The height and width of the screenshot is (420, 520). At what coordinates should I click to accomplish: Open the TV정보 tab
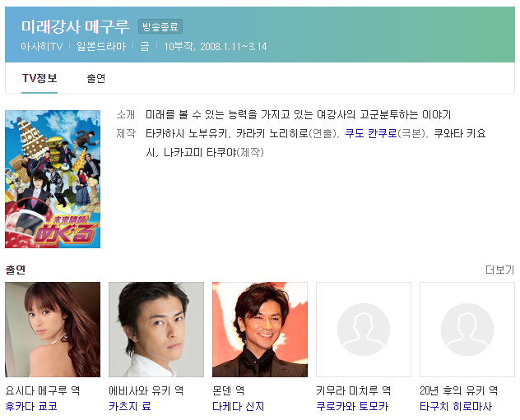click(x=39, y=79)
